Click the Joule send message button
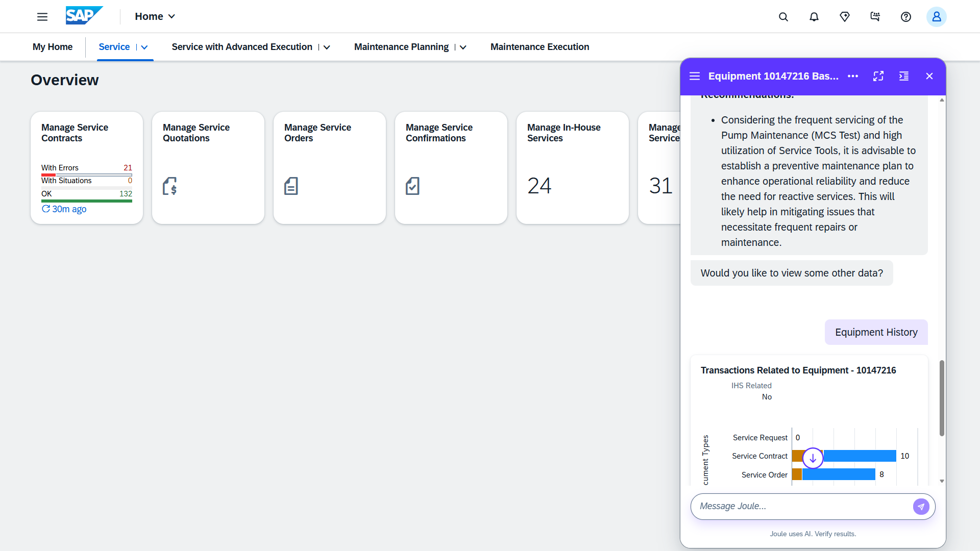This screenshot has height=551, width=980. 921,507
